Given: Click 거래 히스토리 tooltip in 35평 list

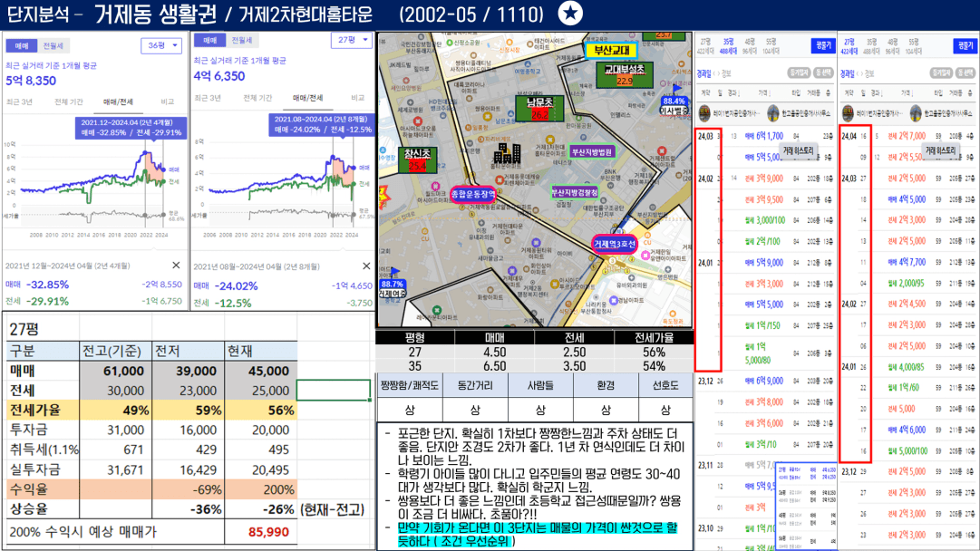Looking at the screenshot, I should coord(798,150).
